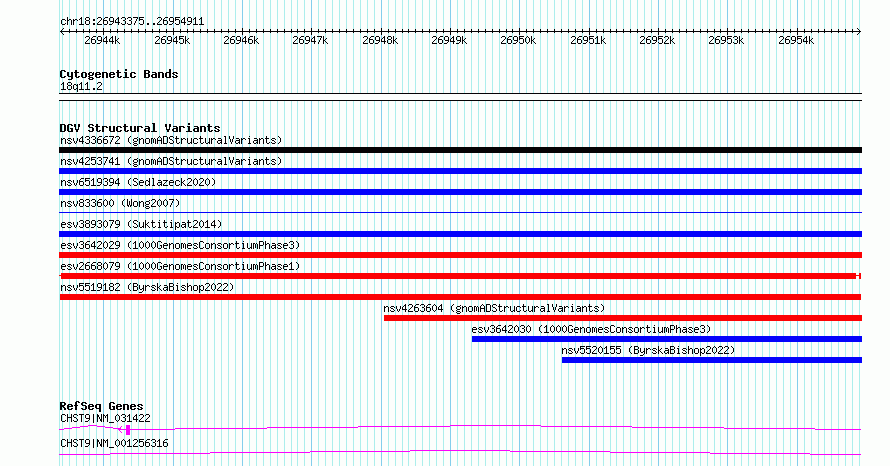890x466 pixels.
Task: Select the 18q11.2 band label
Action: (81, 87)
